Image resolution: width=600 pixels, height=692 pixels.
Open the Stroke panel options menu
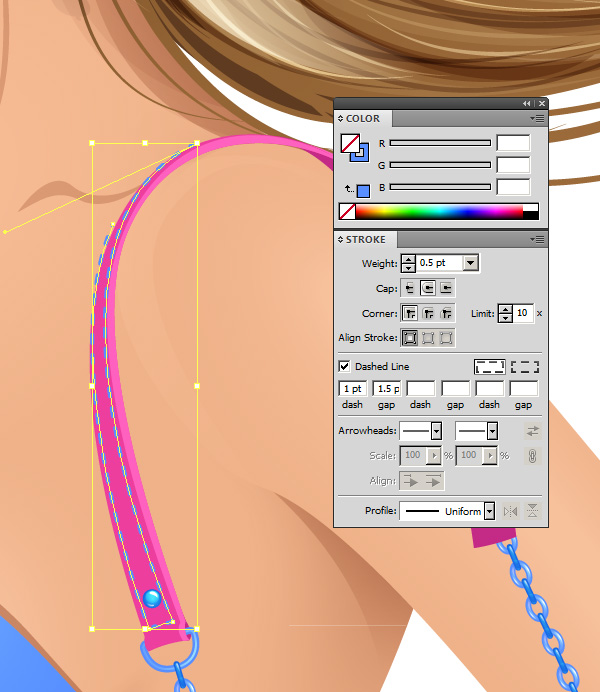tap(539, 240)
